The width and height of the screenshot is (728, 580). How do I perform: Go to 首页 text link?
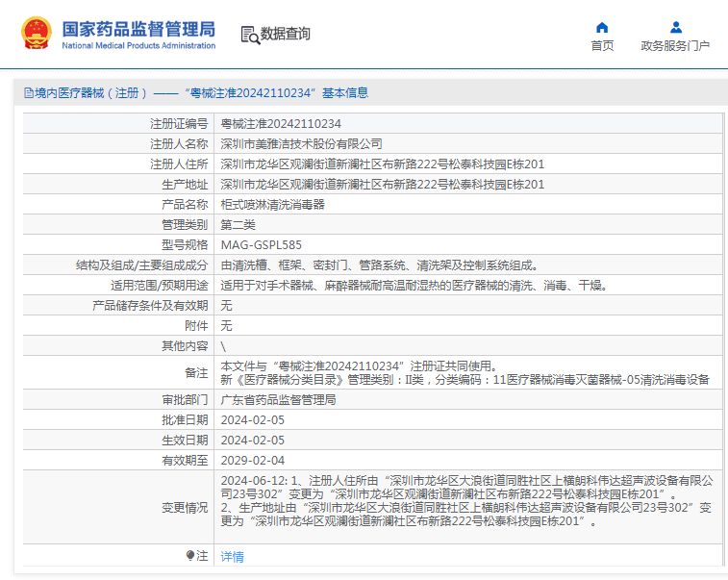coord(602,45)
